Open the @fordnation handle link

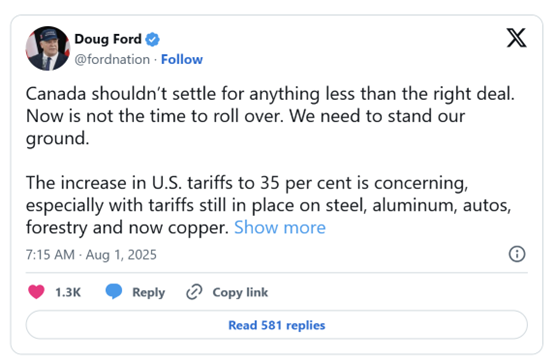112,59
